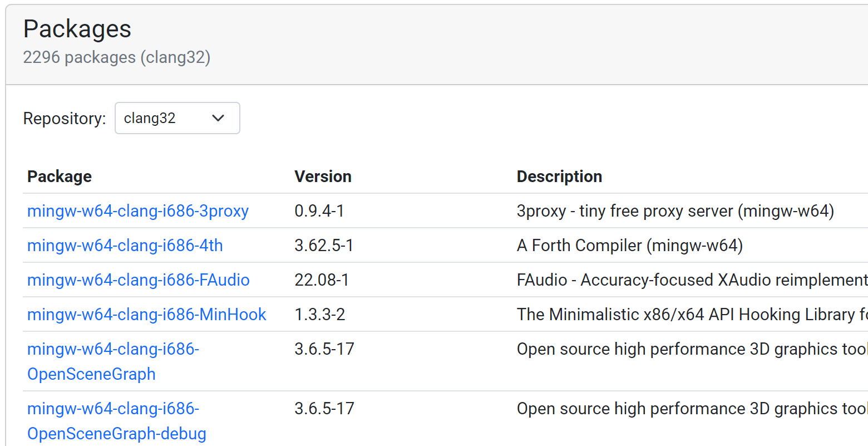The height and width of the screenshot is (446, 868).
Task: Click the 2296 packages (clang32) subtitle
Action: (117, 57)
